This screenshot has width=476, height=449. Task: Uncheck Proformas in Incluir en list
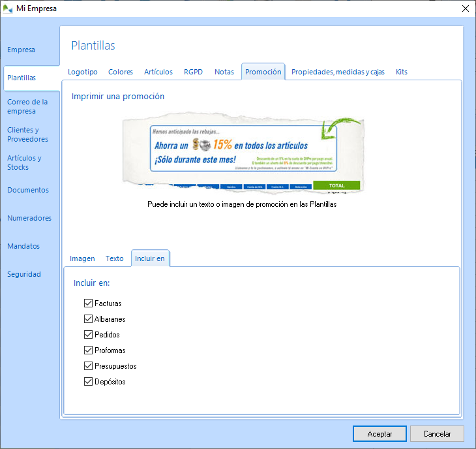pyautogui.click(x=89, y=350)
